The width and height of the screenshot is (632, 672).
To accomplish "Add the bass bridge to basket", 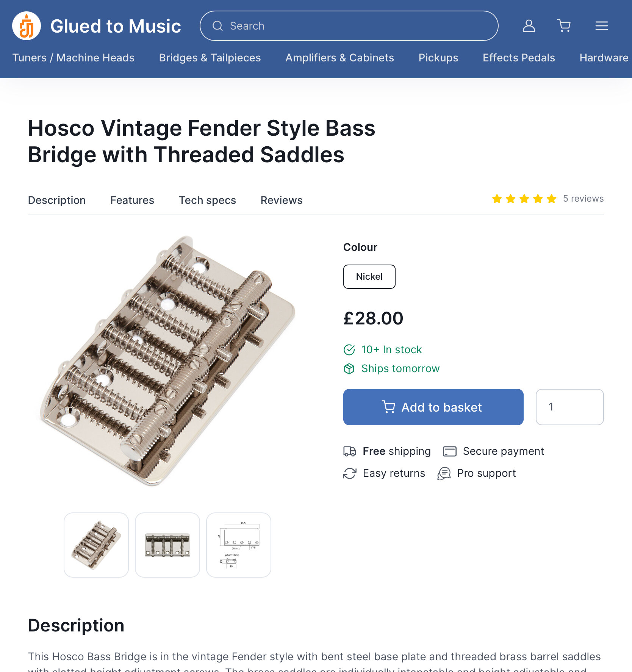I will (x=433, y=407).
